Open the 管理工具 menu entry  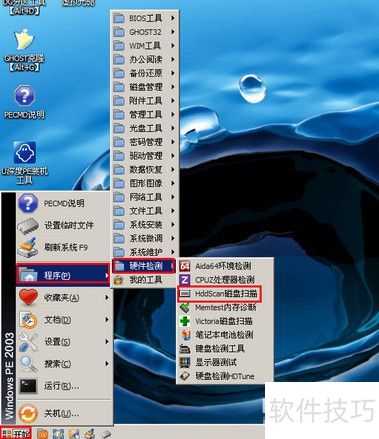[145, 114]
